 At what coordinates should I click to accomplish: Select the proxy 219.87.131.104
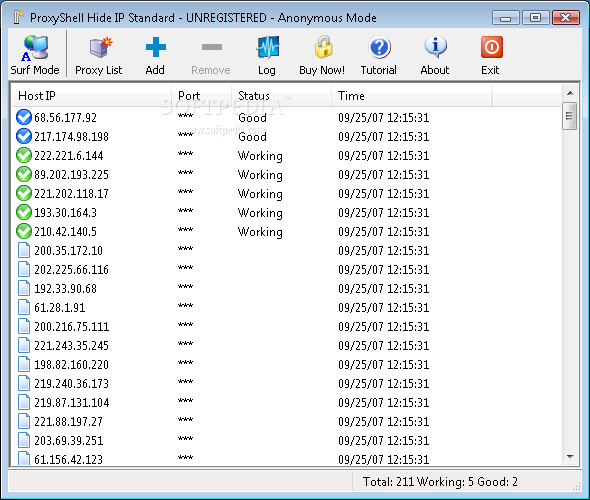tap(71, 403)
